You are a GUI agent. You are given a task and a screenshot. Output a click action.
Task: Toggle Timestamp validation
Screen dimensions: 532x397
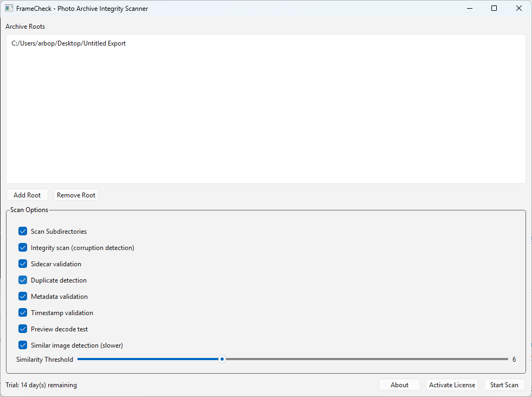(x=22, y=312)
